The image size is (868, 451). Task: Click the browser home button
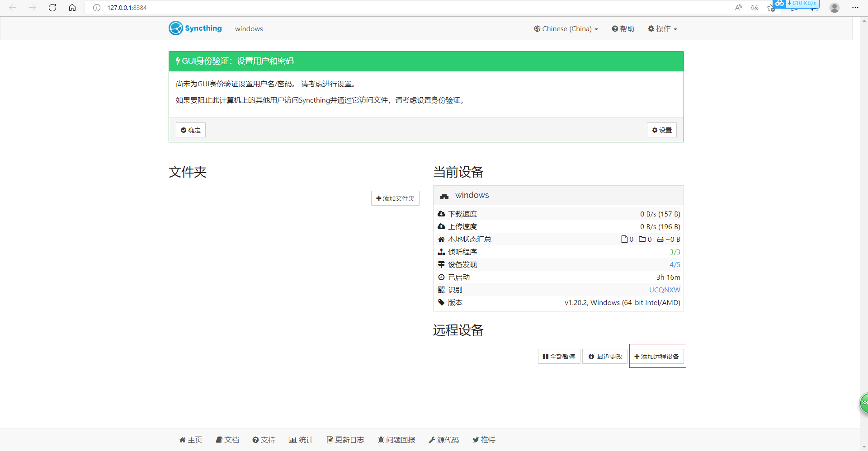72,8
